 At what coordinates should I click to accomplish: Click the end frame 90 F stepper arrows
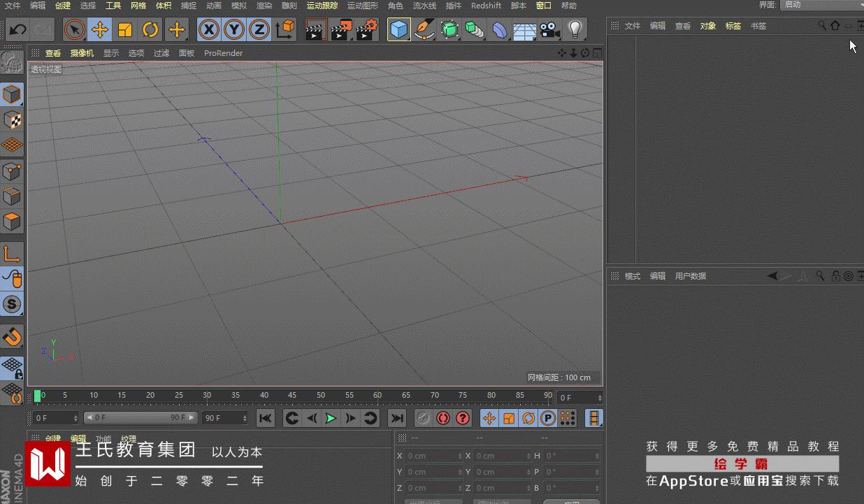245,418
